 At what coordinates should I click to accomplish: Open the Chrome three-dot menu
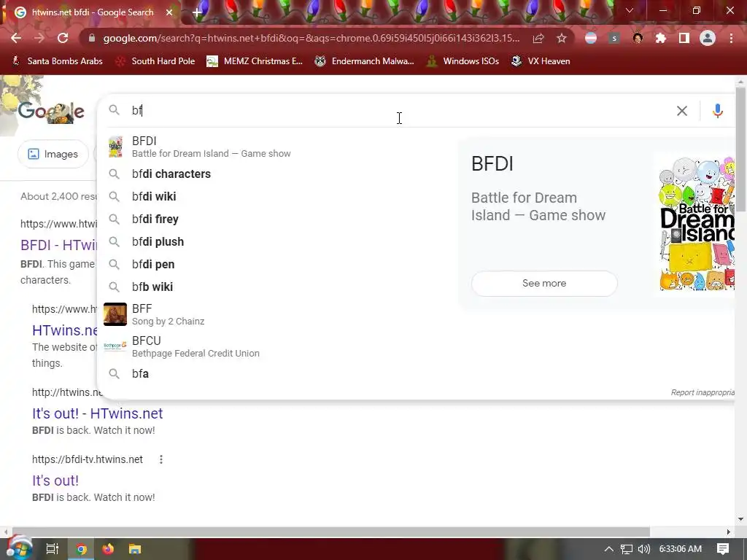[x=731, y=38]
